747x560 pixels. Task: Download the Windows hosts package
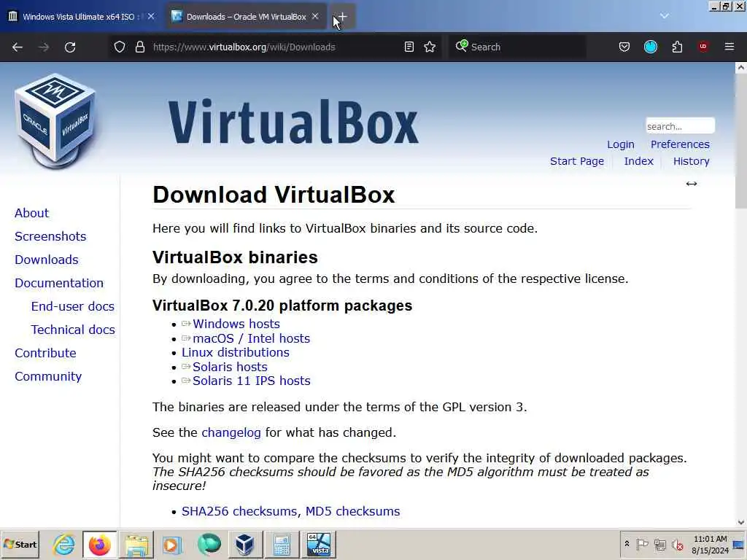coord(236,324)
